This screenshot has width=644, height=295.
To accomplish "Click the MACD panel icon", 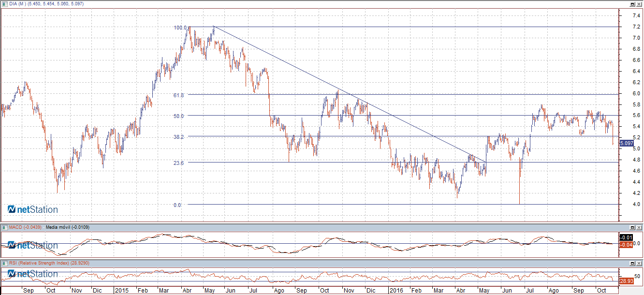I will (4, 227).
